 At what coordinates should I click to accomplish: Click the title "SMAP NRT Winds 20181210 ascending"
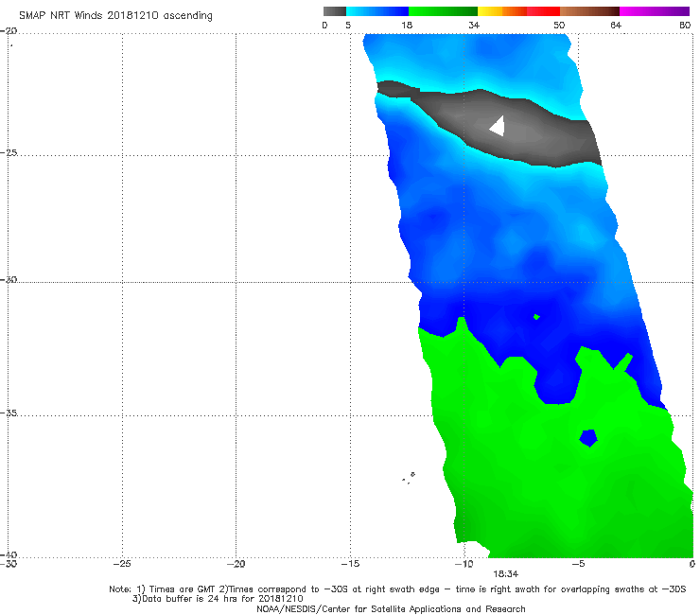point(115,16)
